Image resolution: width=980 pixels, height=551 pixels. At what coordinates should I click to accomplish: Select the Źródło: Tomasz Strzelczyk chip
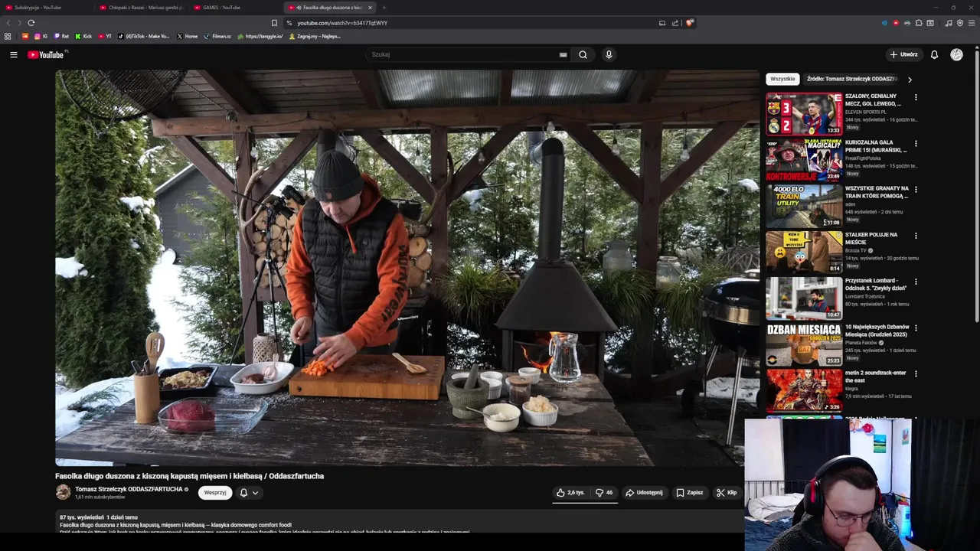851,79
